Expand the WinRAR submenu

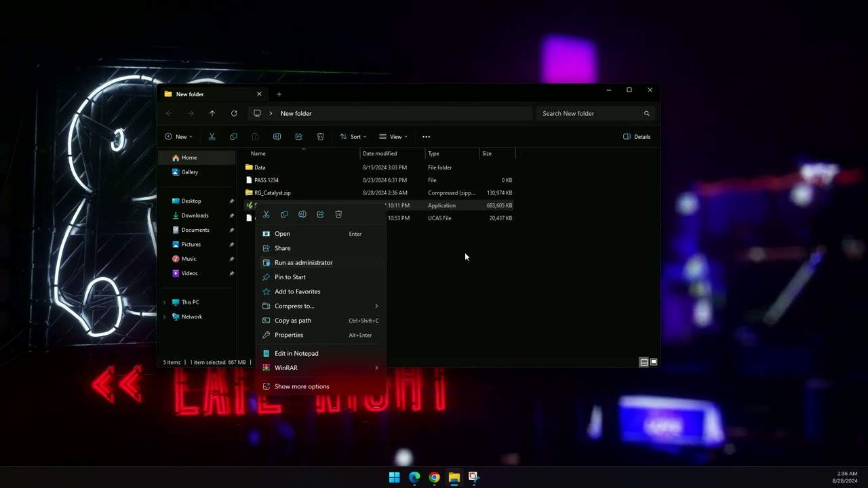click(x=376, y=367)
